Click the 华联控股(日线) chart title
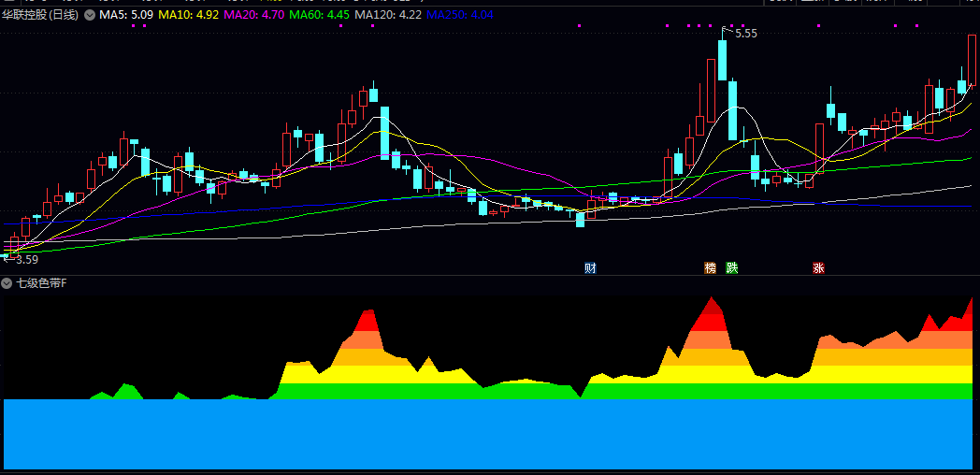The image size is (980, 475). coord(40,15)
